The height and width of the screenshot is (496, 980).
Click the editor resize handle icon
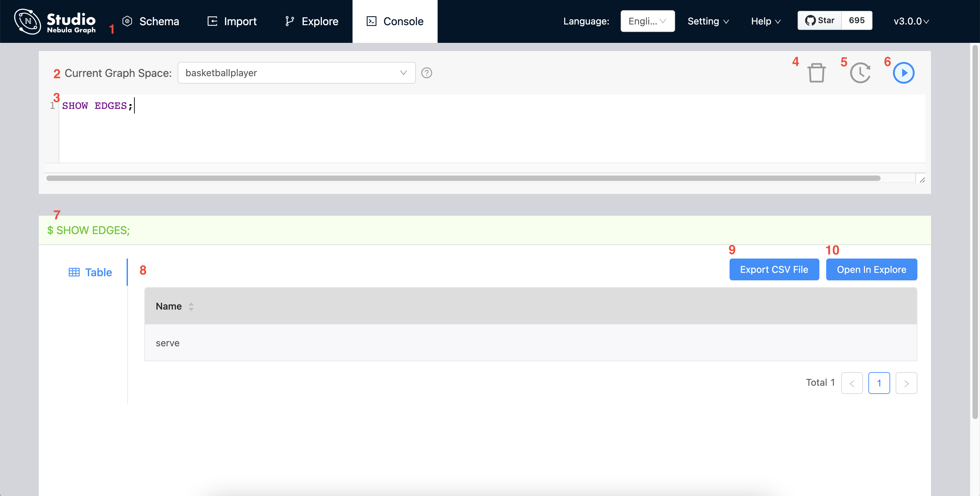pos(922,180)
